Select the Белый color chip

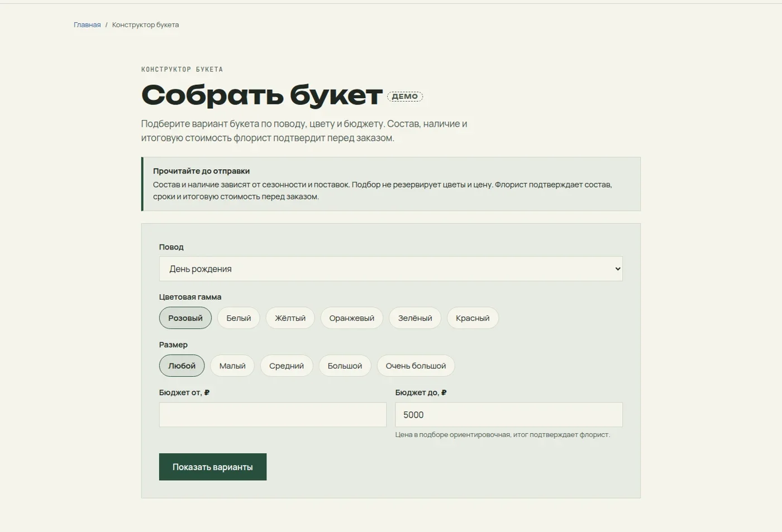click(239, 318)
